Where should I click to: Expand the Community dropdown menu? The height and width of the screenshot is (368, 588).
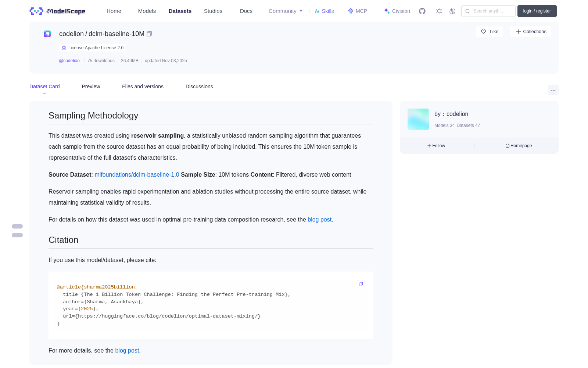tap(286, 11)
